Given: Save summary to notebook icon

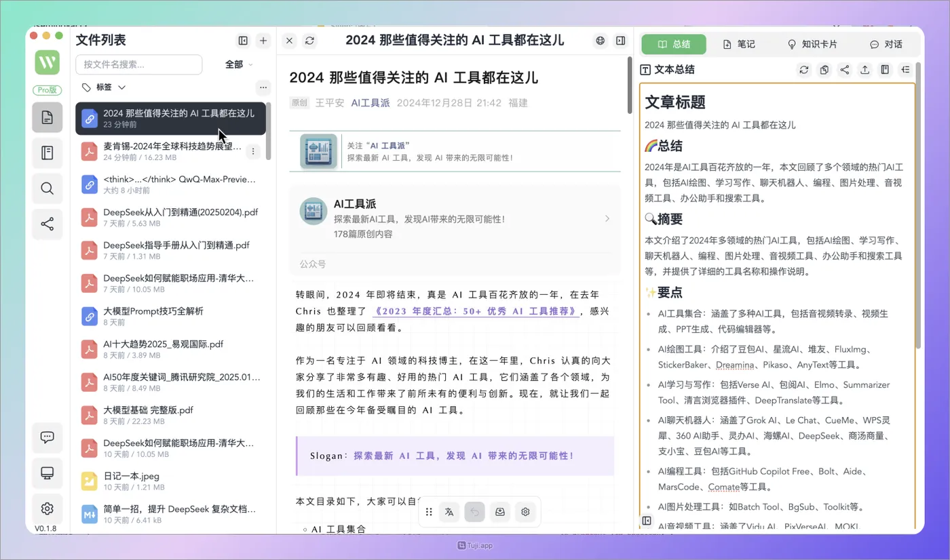Looking at the screenshot, I should click(885, 70).
